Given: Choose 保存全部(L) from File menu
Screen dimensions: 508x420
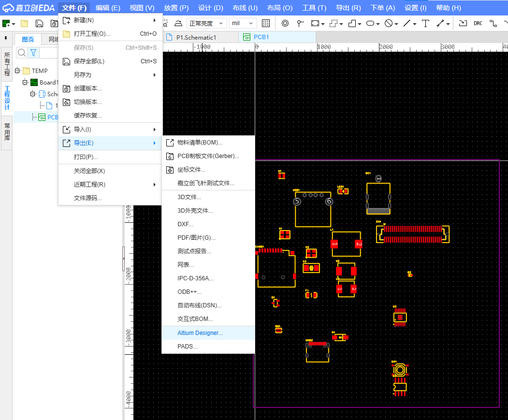Looking at the screenshot, I should [x=110, y=61].
